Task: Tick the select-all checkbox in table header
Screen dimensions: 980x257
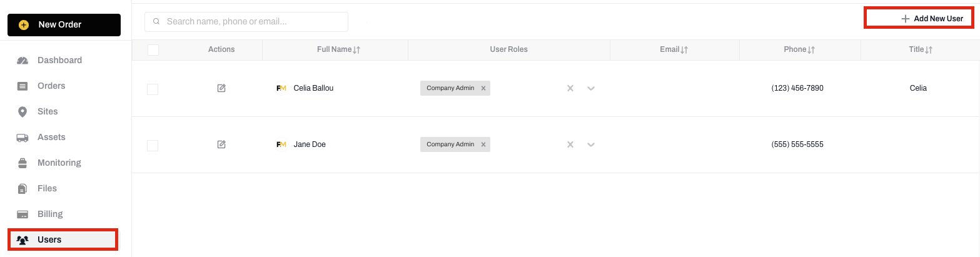Action: click(153, 49)
